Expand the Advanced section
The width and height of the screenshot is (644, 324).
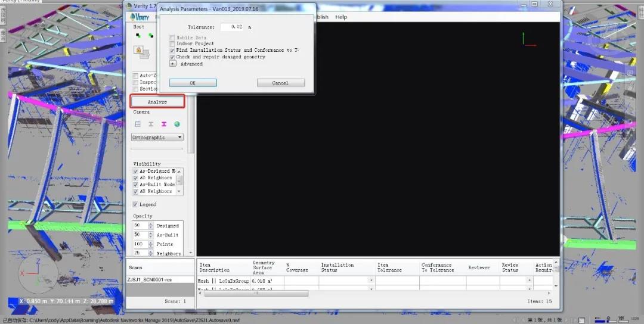click(172, 64)
